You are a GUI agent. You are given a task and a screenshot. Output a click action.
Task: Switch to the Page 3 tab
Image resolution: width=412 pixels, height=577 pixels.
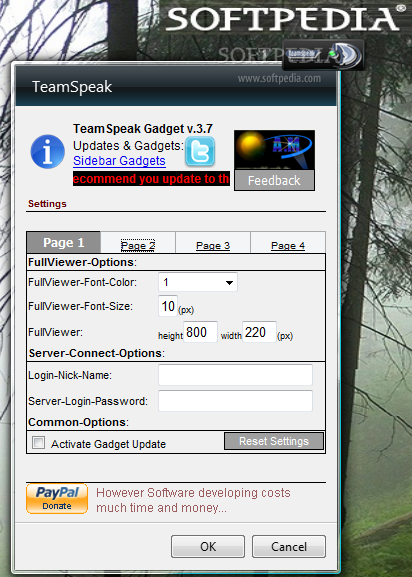click(x=213, y=245)
